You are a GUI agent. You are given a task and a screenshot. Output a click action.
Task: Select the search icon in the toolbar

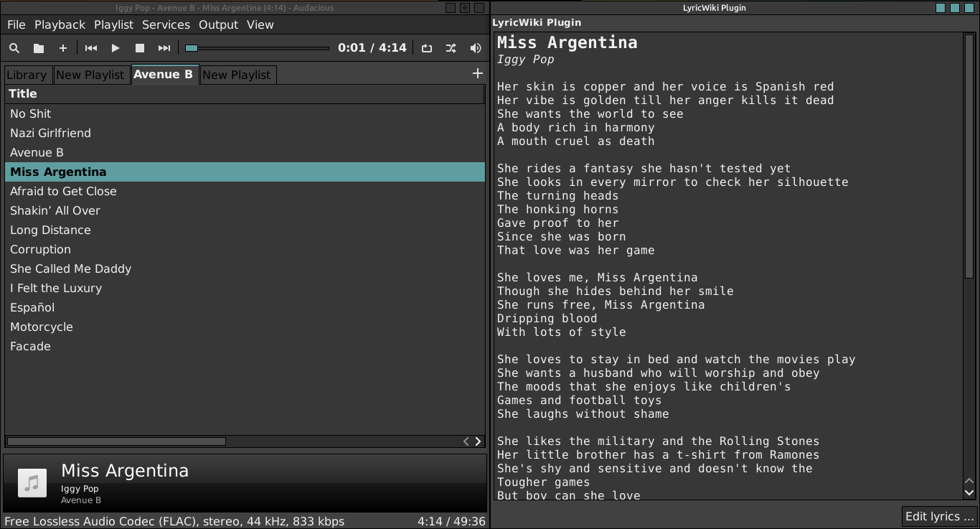(14, 47)
